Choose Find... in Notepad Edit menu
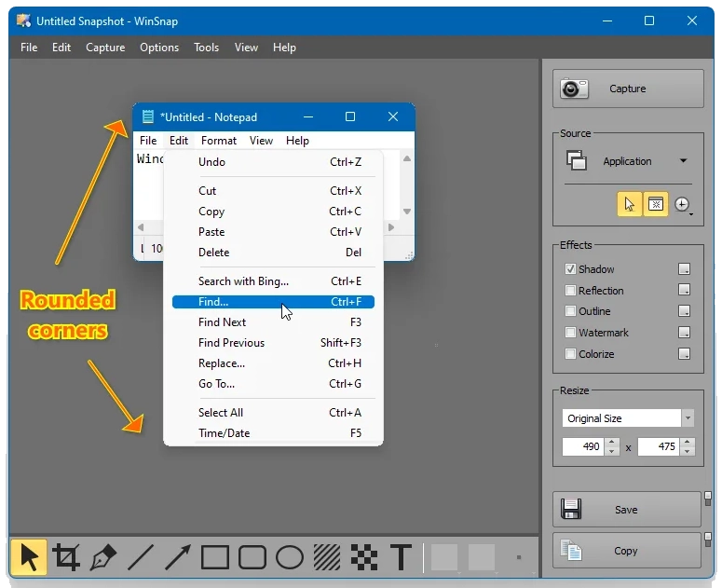Screen dimensions: 722x588 click(x=273, y=302)
